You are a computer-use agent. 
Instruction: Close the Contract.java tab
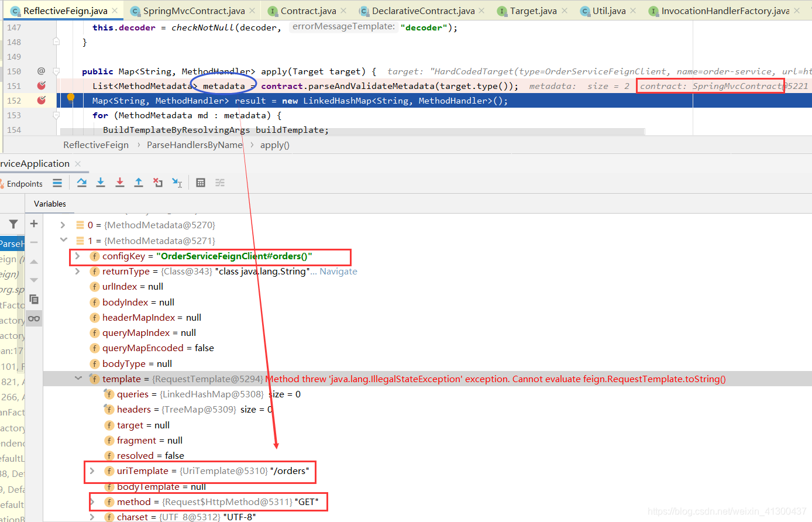point(343,11)
